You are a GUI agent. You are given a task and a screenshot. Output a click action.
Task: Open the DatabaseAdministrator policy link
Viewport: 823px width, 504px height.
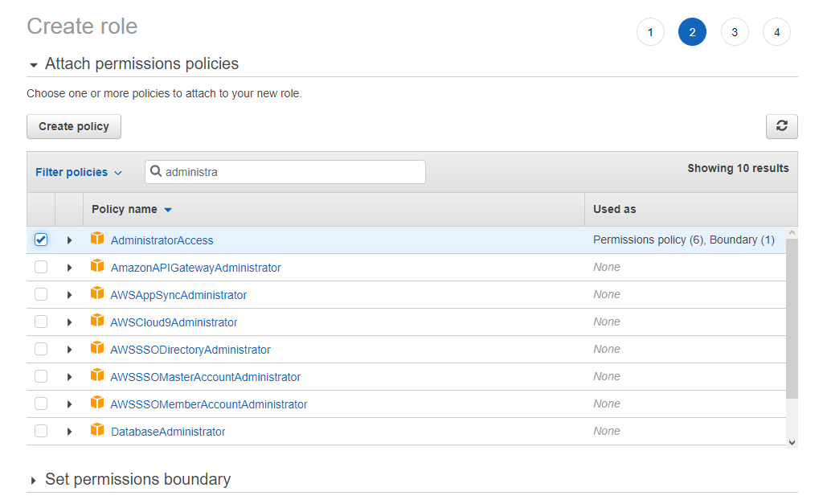pos(168,432)
